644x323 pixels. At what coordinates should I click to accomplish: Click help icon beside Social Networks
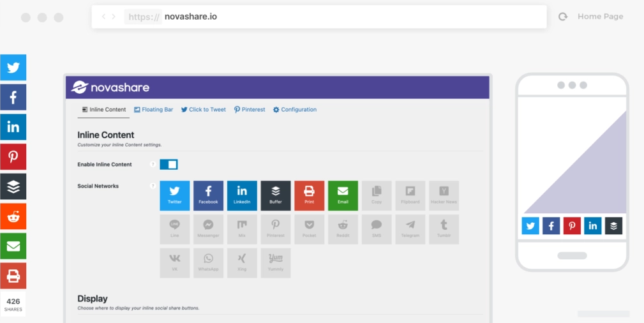(153, 186)
